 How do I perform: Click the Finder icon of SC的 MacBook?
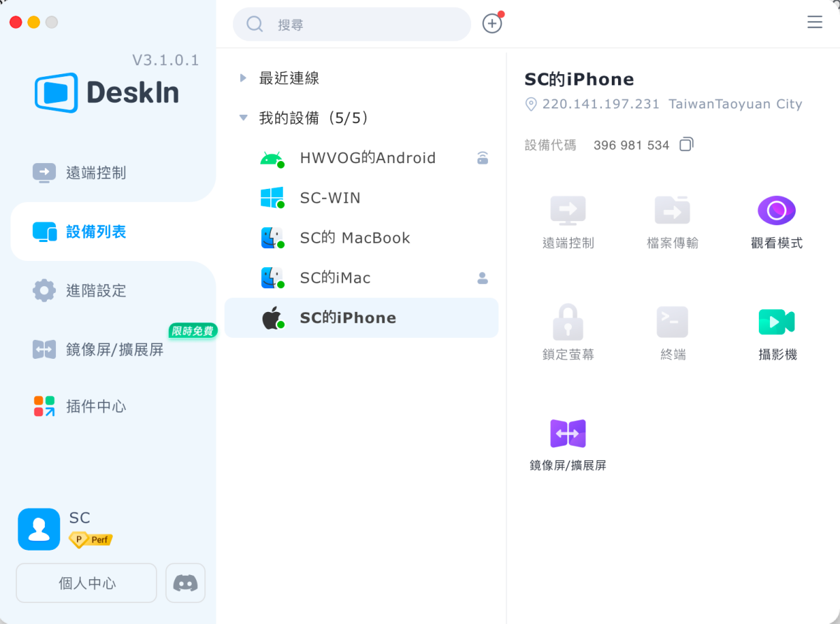coord(272,238)
